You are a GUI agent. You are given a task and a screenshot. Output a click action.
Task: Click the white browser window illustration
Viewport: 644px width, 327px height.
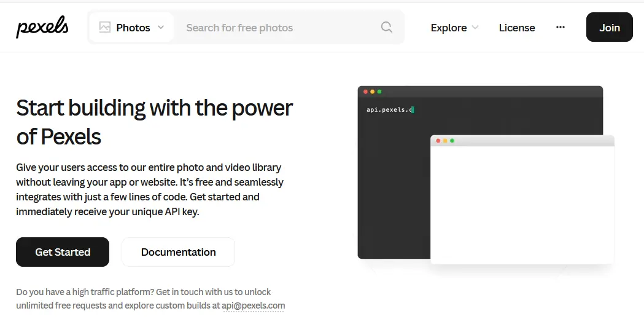(522, 200)
